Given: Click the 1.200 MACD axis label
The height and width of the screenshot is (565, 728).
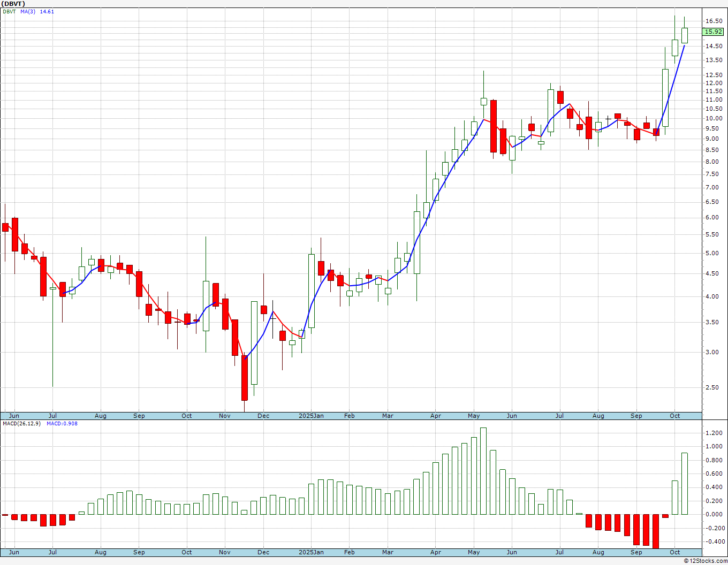Looking at the screenshot, I should [714, 433].
